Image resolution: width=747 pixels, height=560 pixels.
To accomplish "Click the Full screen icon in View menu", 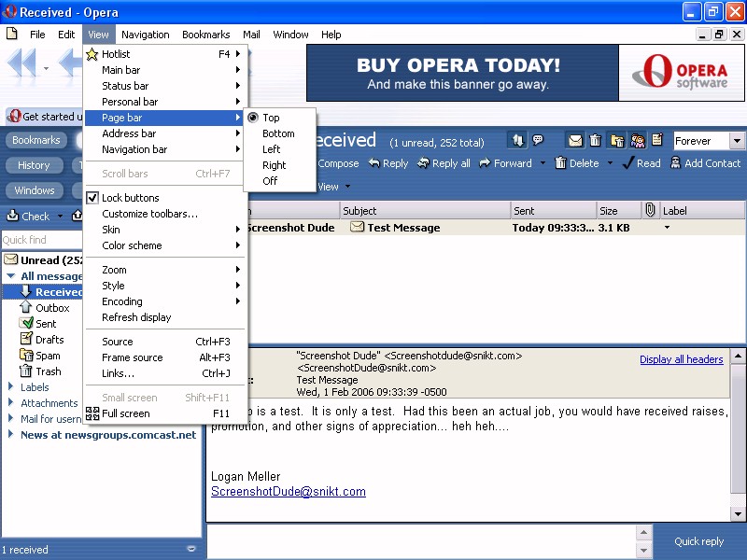I will [x=92, y=413].
